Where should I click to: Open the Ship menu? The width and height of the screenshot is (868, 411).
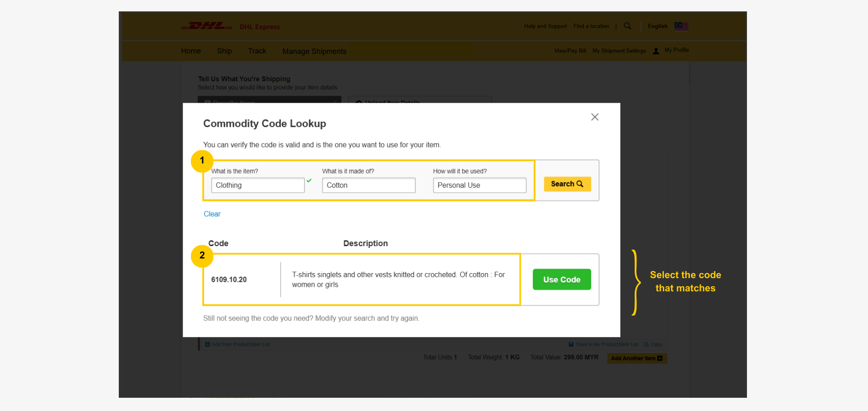[x=224, y=51]
